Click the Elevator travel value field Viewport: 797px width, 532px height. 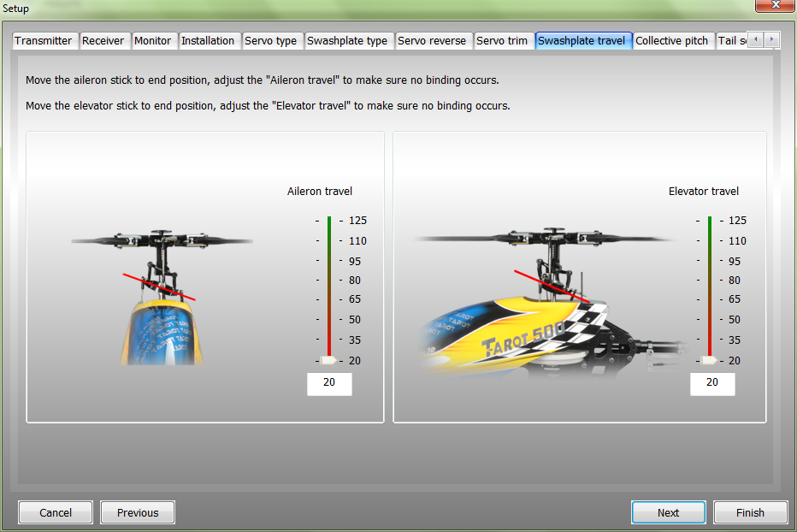click(x=712, y=383)
